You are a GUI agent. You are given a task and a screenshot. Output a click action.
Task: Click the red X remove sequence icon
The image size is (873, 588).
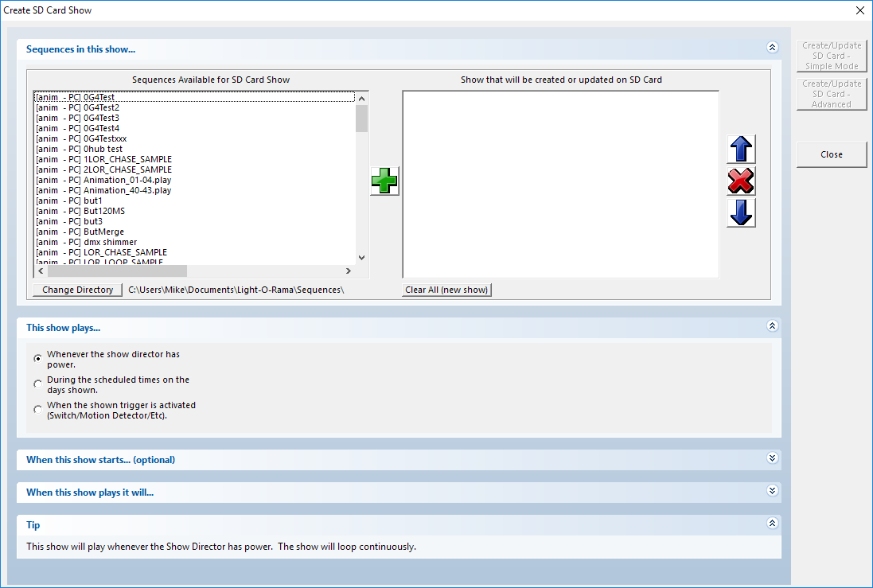pos(741,181)
